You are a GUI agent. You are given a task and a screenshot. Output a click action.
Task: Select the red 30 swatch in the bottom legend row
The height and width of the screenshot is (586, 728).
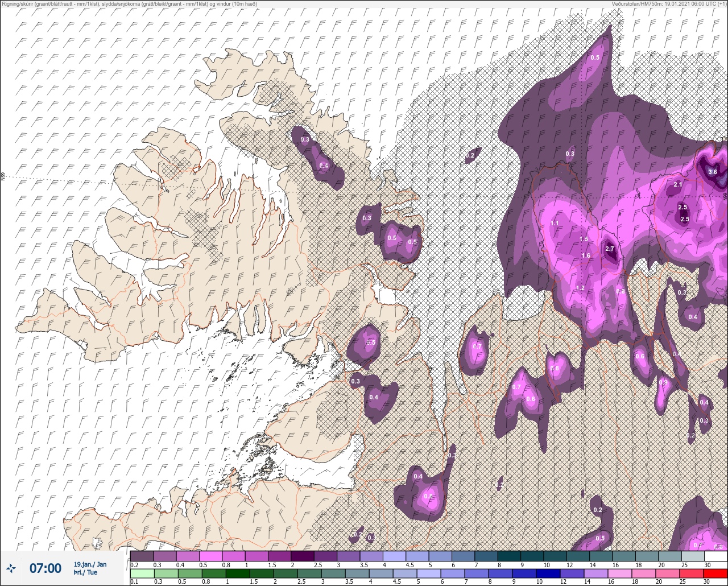click(x=715, y=573)
